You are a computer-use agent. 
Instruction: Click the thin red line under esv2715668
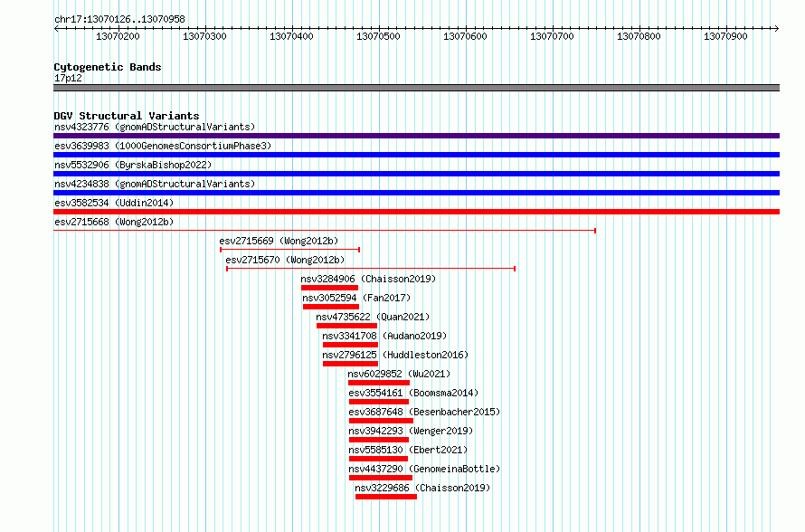click(x=325, y=231)
